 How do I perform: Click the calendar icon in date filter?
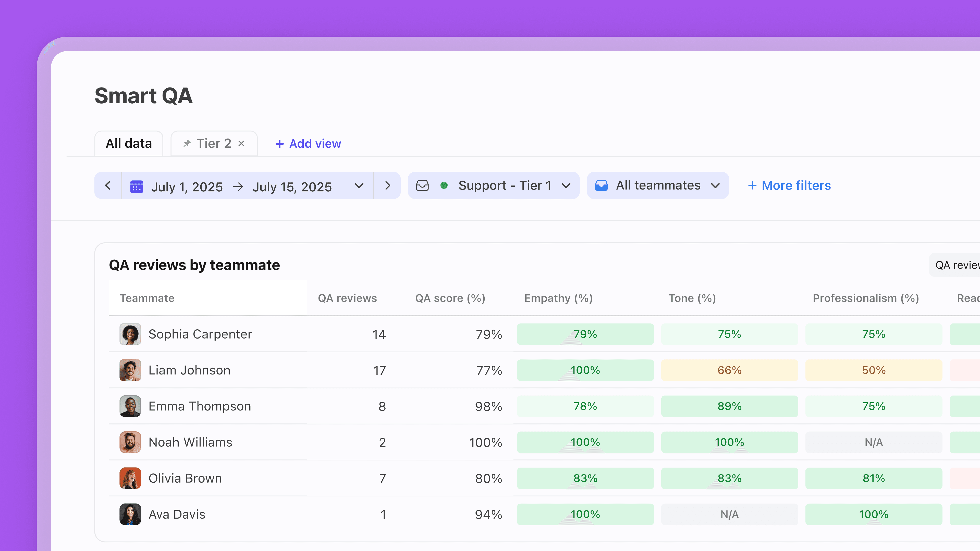pyautogui.click(x=137, y=187)
